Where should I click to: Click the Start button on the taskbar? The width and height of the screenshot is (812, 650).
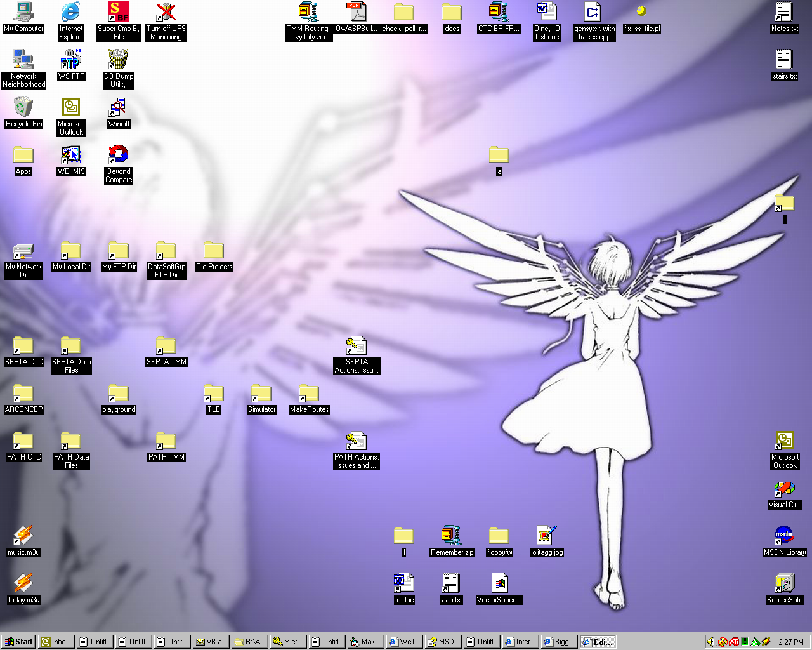coord(18,642)
